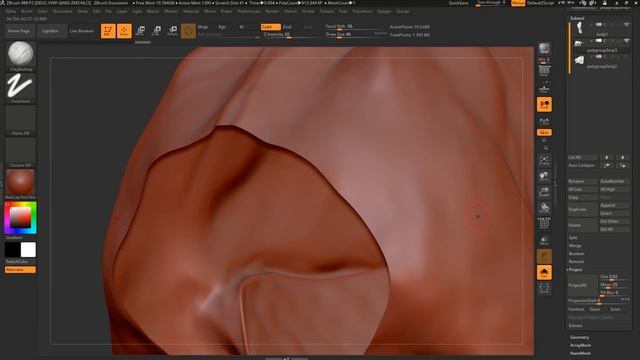Open the MatCap Red Wax material picker
The height and width of the screenshot is (360, 640).
pyautogui.click(x=20, y=184)
